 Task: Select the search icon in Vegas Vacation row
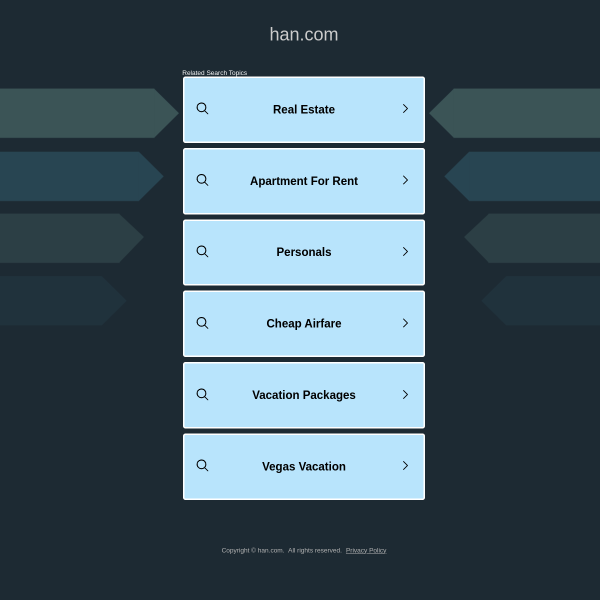(202, 466)
